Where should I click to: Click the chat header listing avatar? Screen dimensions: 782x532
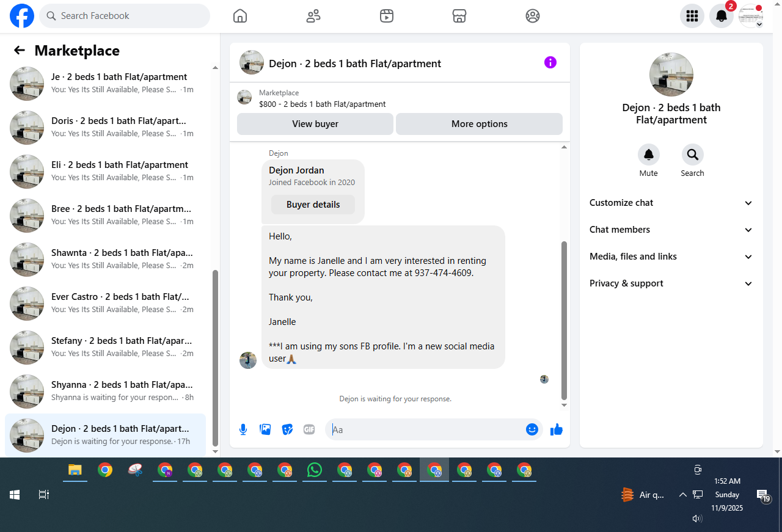tap(252, 62)
